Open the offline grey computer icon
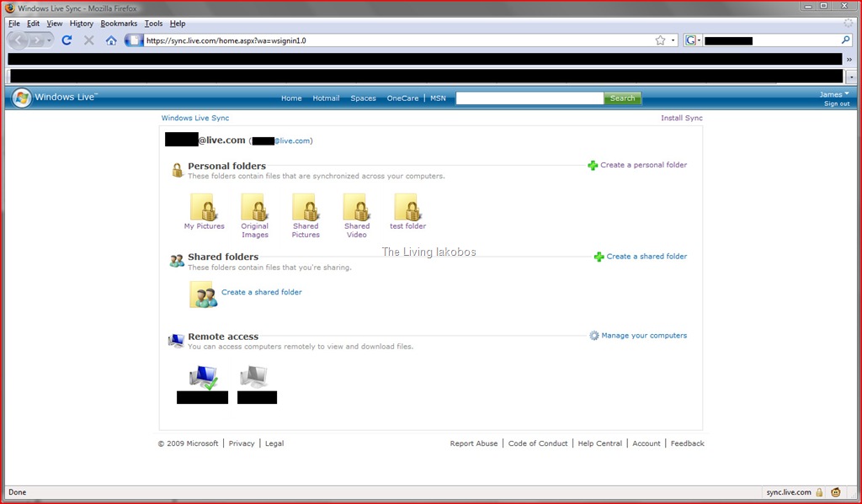The height and width of the screenshot is (504, 862). 254,378
